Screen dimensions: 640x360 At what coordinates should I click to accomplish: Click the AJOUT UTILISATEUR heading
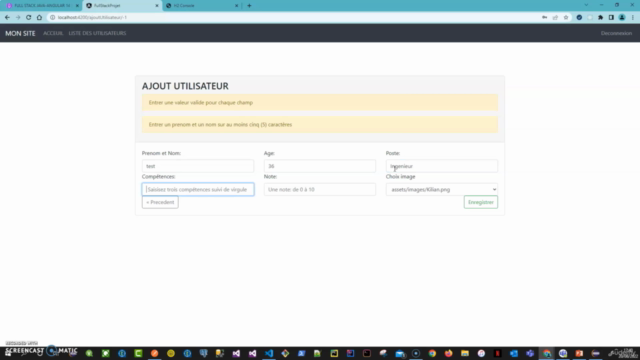185,86
